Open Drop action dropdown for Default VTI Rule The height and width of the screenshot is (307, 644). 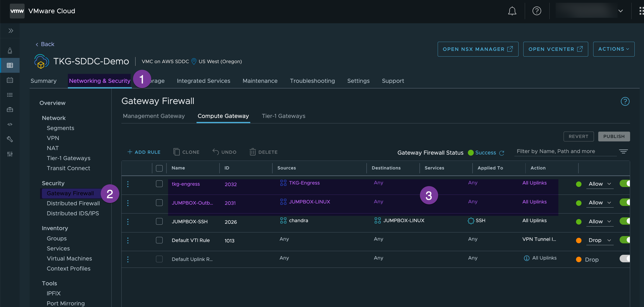(x=600, y=240)
